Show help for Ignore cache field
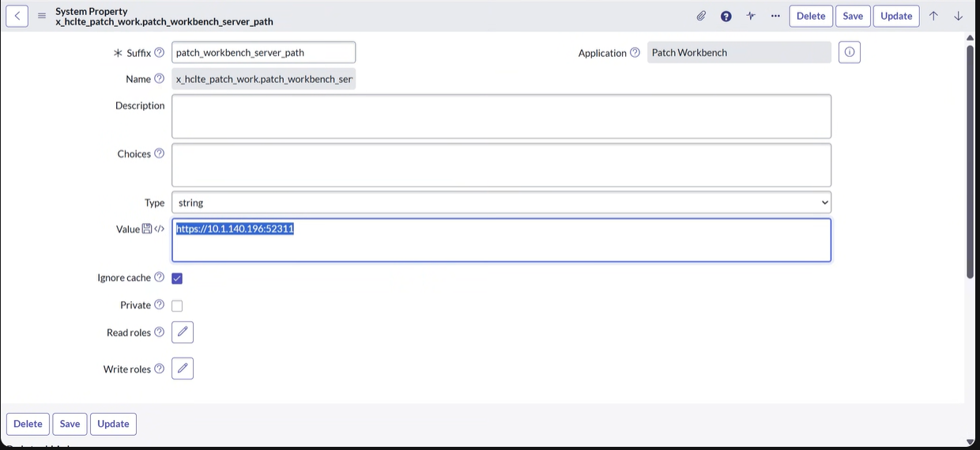This screenshot has height=450, width=980. (x=159, y=277)
